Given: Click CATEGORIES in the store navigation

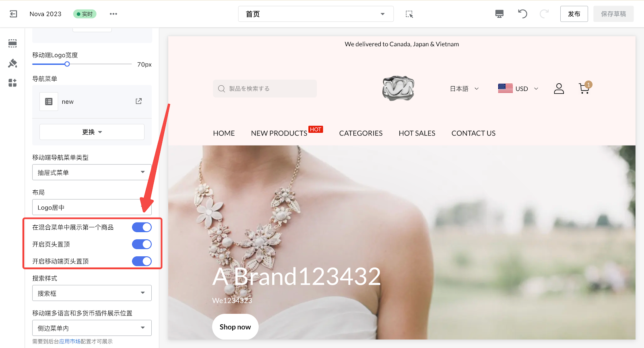Looking at the screenshot, I should pos(361,133).
